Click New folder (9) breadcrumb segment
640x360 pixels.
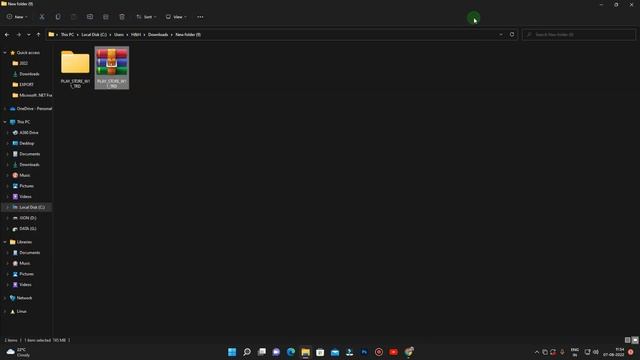[x=188, y=35]
